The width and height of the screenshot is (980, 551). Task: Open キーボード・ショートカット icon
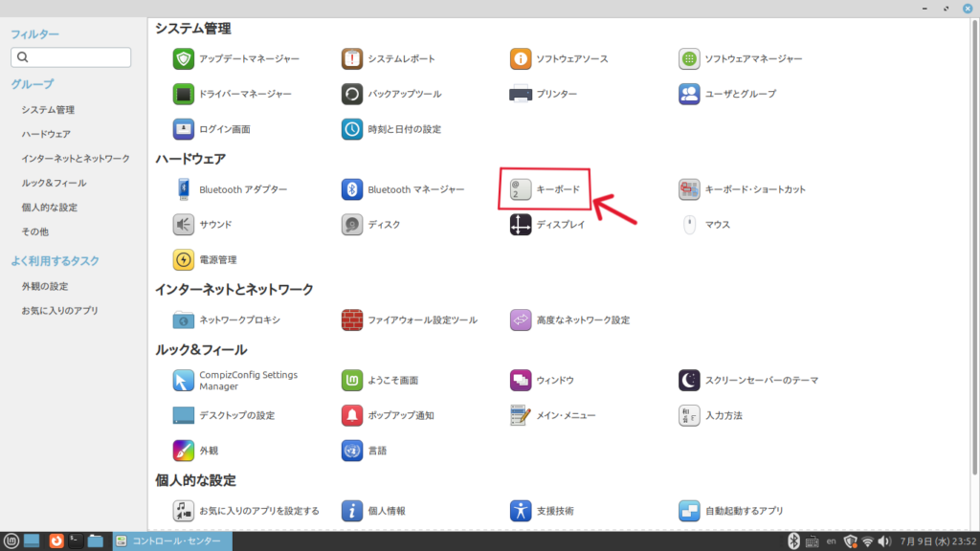tap(689, 189)
